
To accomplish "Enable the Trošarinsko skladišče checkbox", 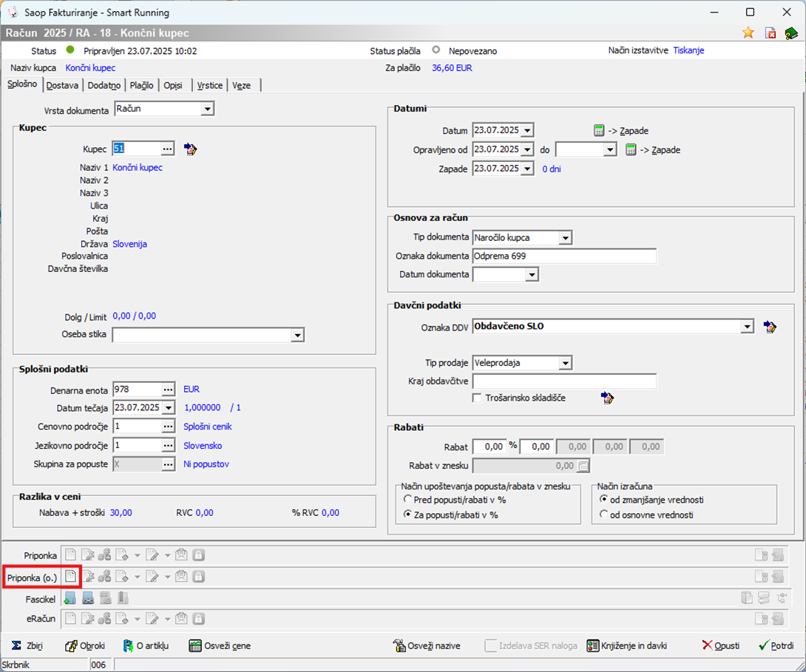I will tap(478, 398).
